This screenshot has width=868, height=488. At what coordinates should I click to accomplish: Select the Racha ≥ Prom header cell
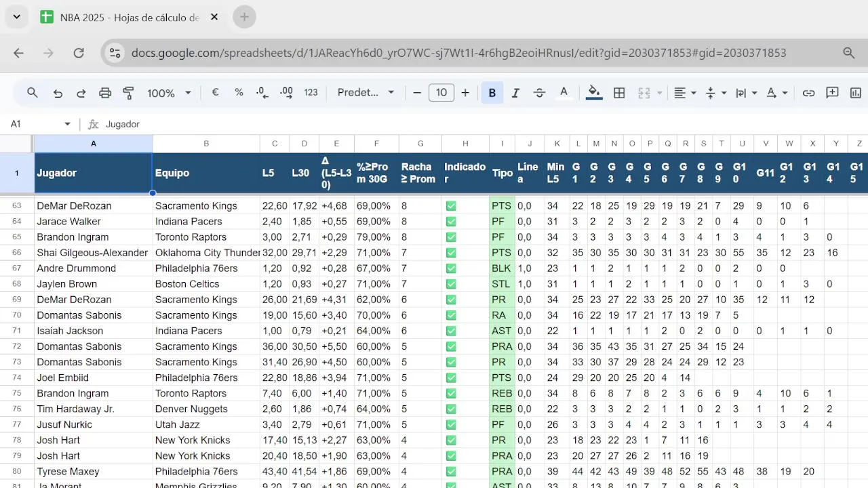pyautogui.click(x=420, y=173)
